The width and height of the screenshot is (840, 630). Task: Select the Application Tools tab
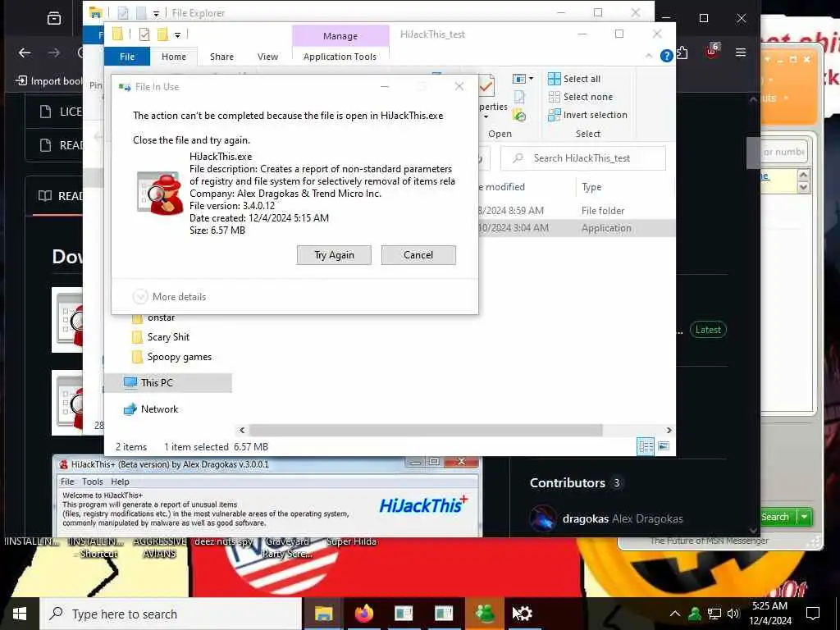tap(340, 57)
